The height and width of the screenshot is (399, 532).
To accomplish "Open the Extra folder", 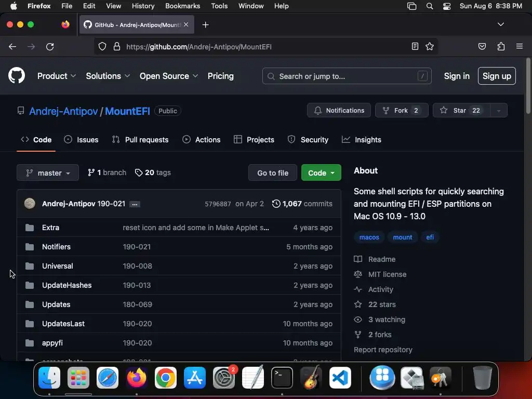I will [50, 228].
